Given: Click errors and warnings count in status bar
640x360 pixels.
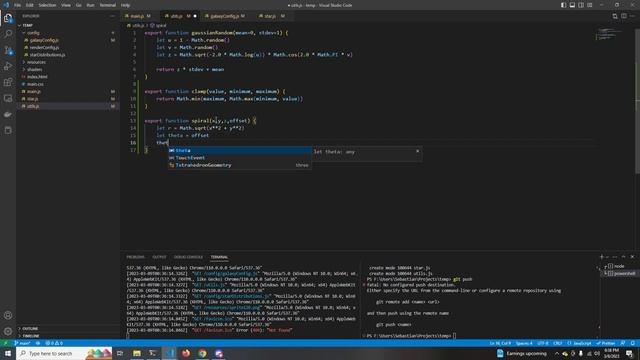Looking at the screenshot, I should click(54, 343).
